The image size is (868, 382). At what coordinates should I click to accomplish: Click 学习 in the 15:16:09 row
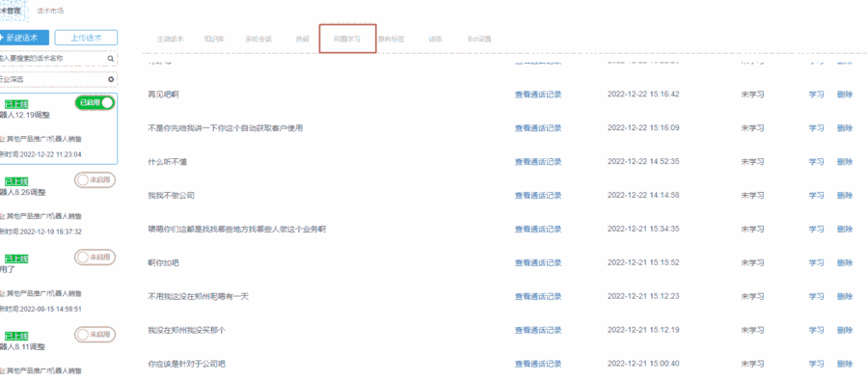817,128
